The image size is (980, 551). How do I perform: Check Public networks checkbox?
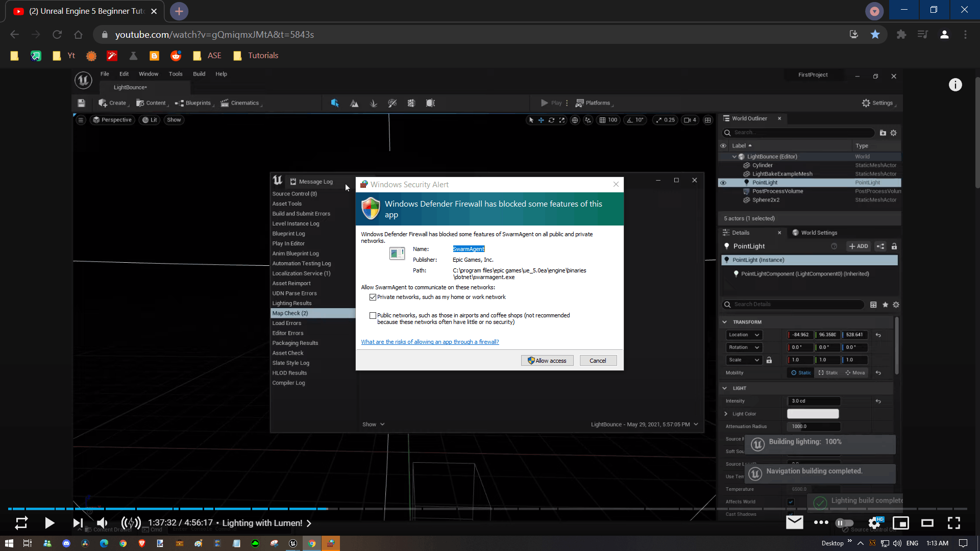373,316
